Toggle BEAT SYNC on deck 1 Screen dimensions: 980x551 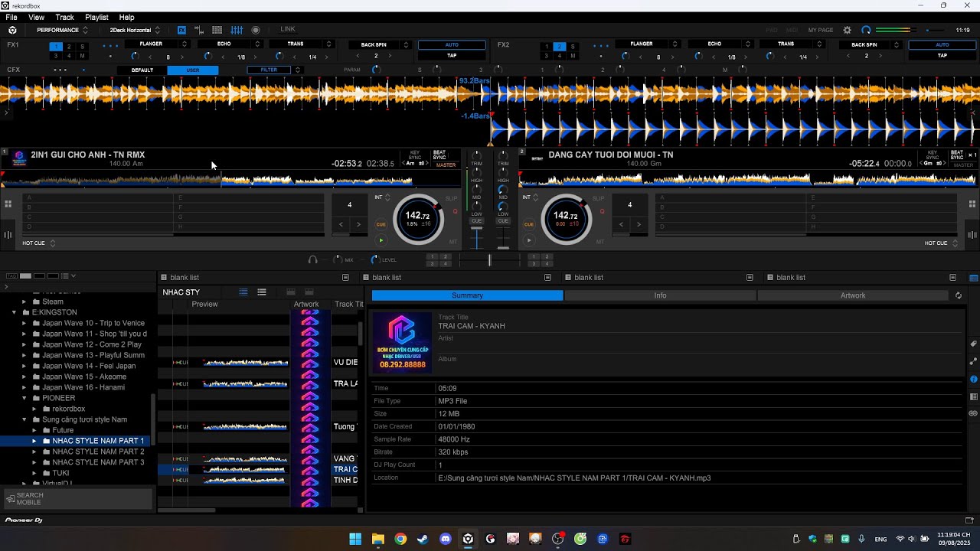pos(439,155)
